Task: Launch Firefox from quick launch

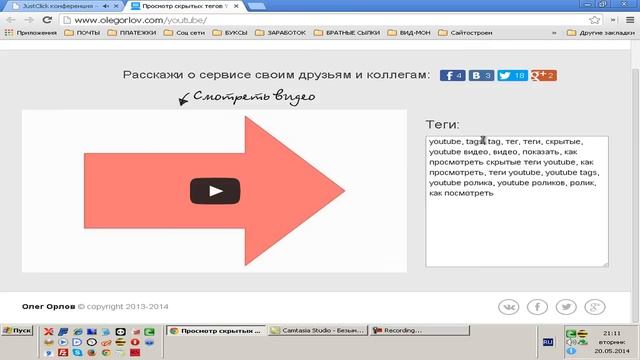Action: 91,352
